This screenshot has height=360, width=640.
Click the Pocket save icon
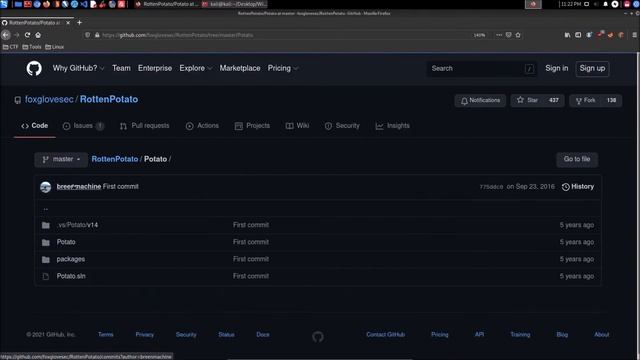pyautogui.click(x=509, y=35)
